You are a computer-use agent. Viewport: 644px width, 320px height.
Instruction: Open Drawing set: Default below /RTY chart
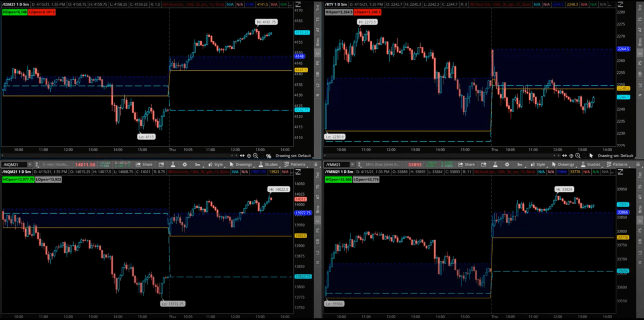point(615,156)
